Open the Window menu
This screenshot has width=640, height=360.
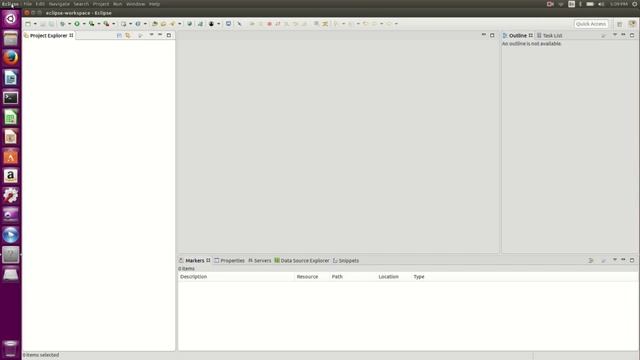tap(136, 4)
